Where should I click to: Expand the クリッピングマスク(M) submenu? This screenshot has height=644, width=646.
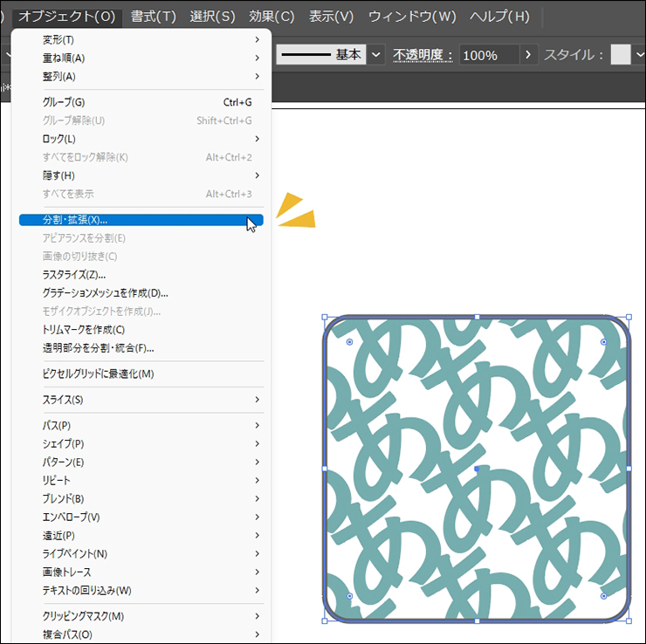(140, 616)
